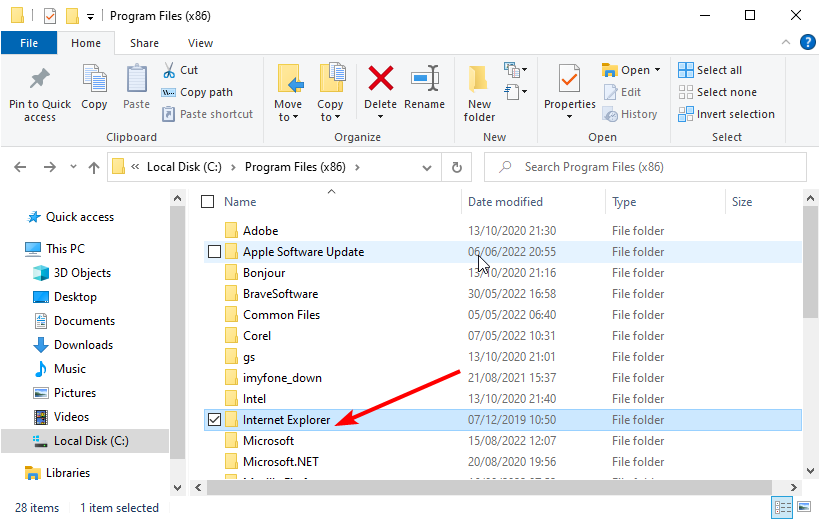
Task: Click Invert selection in the ribbon
Action: pos(726,114)
